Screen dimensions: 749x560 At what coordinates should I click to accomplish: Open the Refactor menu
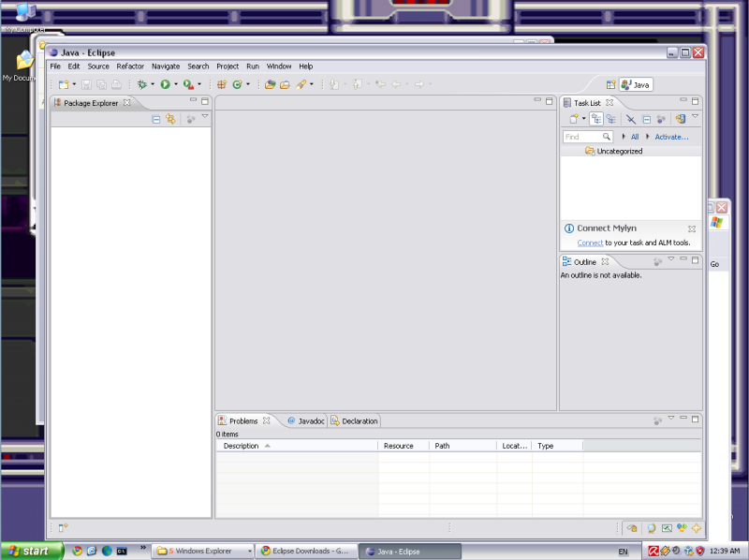130,66
